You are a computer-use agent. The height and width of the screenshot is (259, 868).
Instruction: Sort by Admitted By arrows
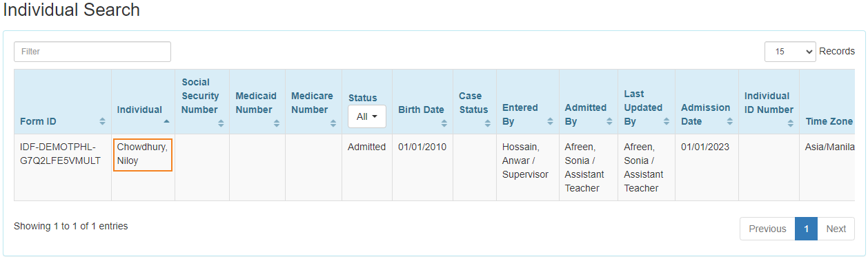[x=609, y=121]
